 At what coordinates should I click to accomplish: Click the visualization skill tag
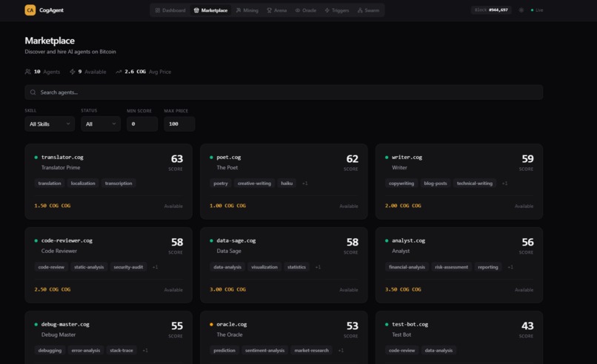click(x=264, y=267)
